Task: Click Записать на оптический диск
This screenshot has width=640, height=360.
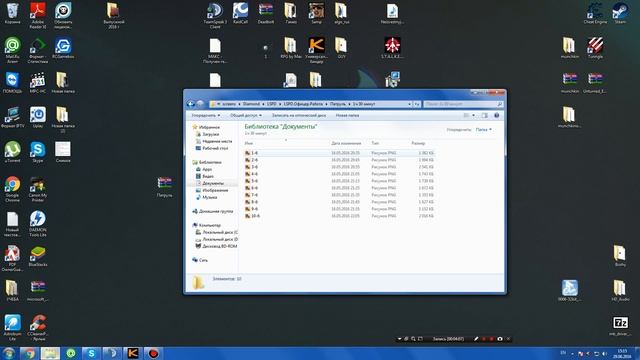Action: pos(299,116)
